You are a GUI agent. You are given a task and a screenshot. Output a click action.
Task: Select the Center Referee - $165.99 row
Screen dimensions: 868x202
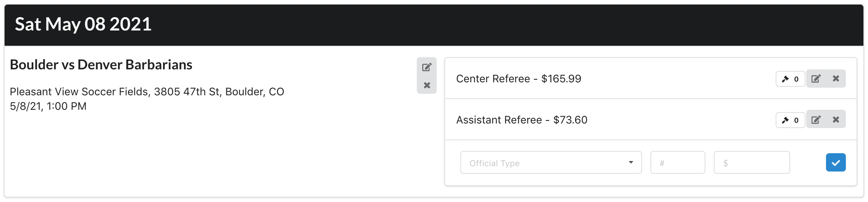click(651, 79)
